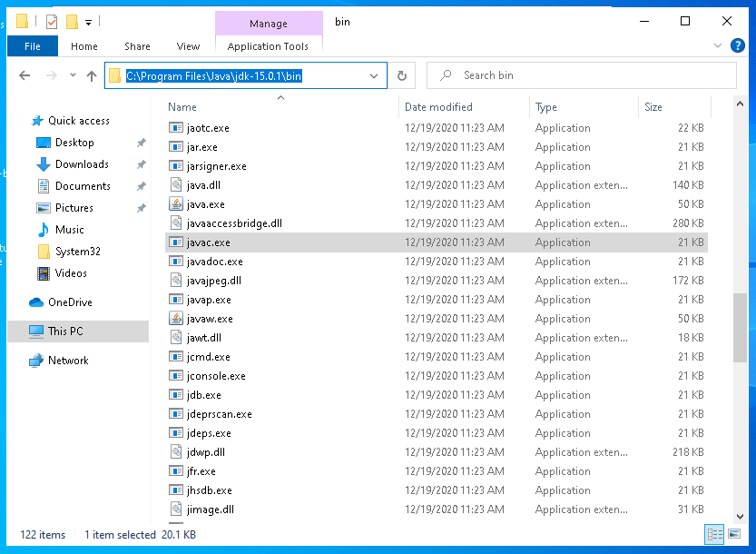Go up one folder level with Up arrow
This screenshot has width=756, height=554.
(92, 75)
